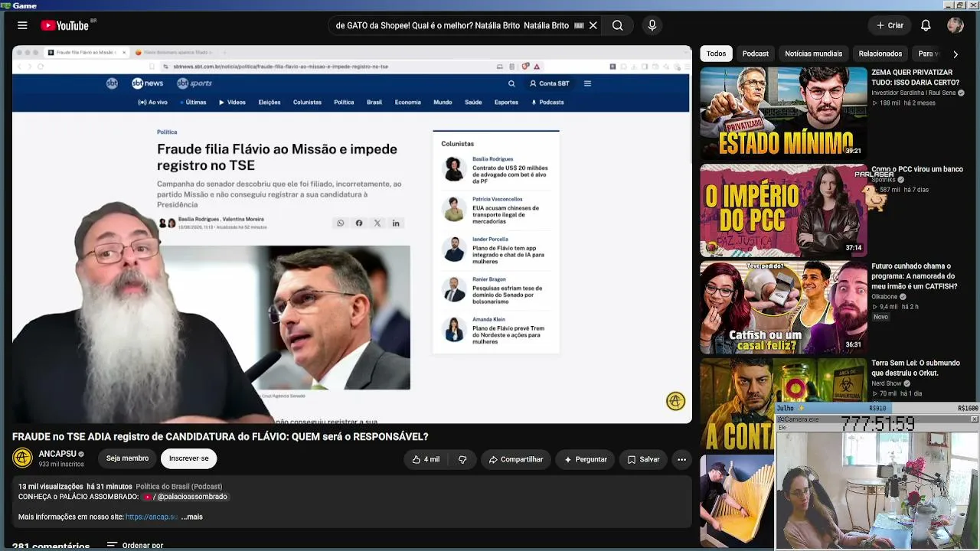This screenshot has width=980, height=551.
Task: Open the title 'Terra Sem Lei: O submundo'
Action: click(916, 368)
